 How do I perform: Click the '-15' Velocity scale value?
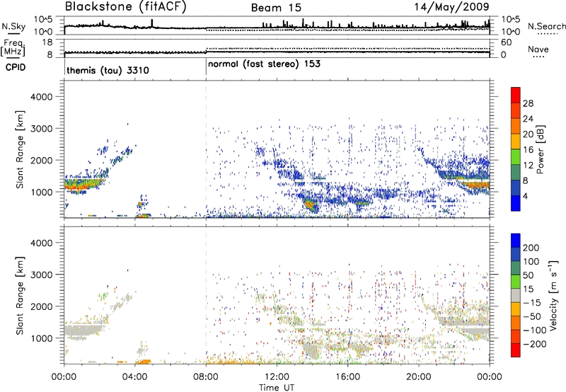[532, 303]
